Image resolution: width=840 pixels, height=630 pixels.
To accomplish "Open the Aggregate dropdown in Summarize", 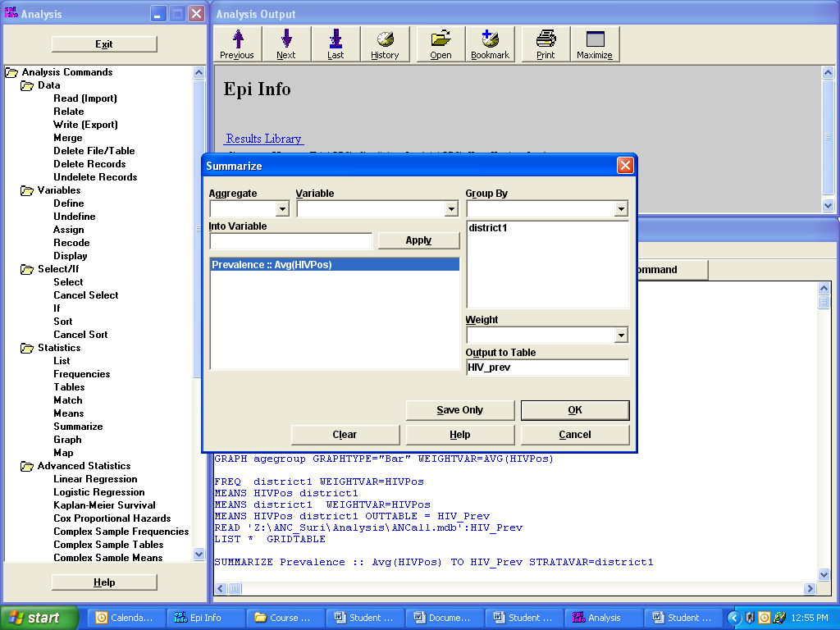I will (x=282, y=208).
